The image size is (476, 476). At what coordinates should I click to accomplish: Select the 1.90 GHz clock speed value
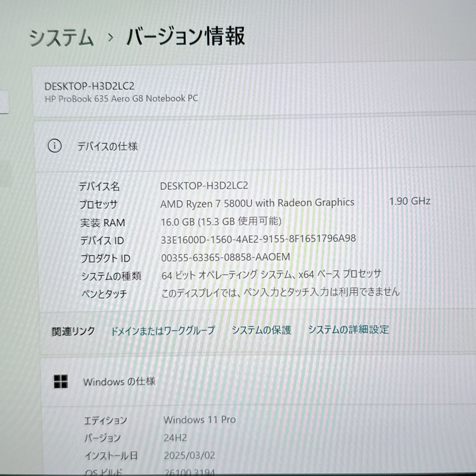click(x=410, y=201)
